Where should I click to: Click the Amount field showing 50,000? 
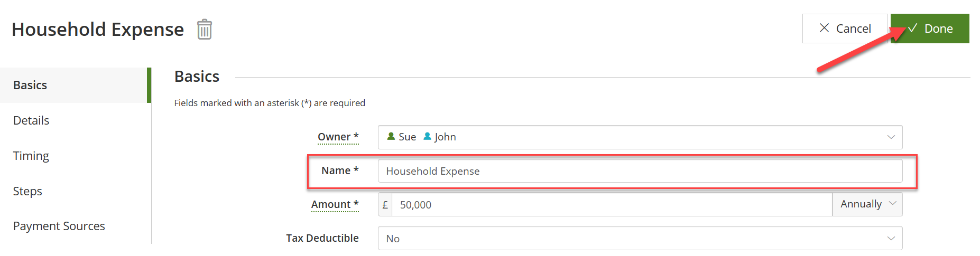pyautogui.click(x=612, y=205)
